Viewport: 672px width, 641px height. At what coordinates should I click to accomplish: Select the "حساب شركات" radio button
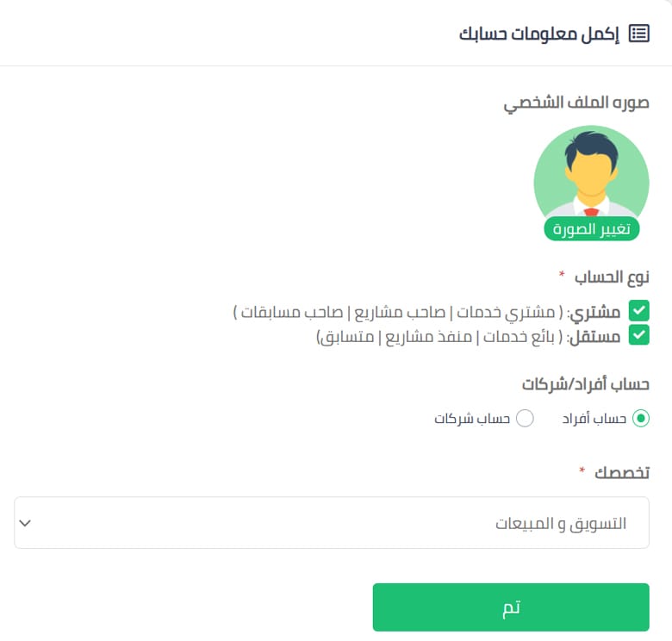pyautogui.click(x=525, y=419)
